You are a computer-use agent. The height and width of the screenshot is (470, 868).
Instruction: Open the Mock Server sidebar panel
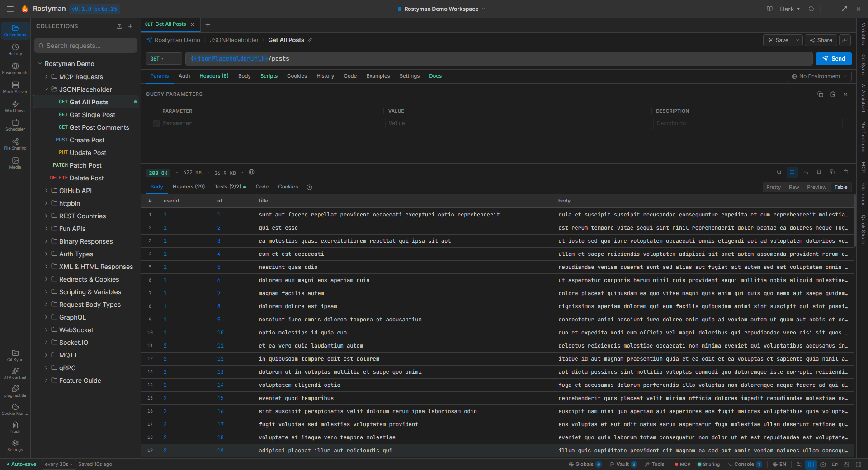tap(15, 87)
